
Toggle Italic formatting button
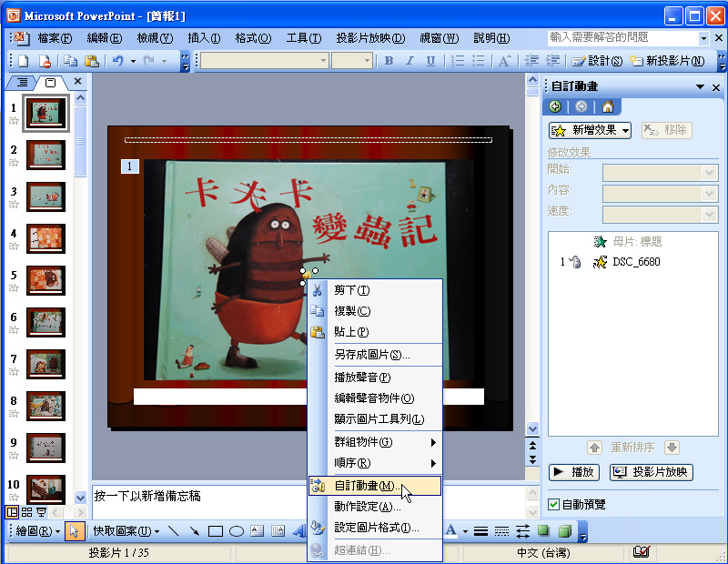click(410, 61)
